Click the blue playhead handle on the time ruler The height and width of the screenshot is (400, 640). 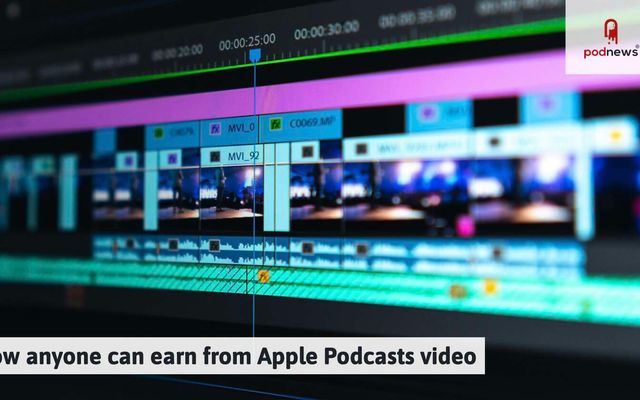tap(255, 55)
